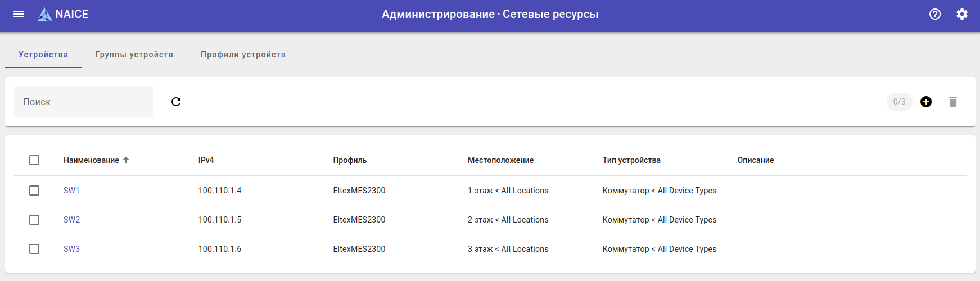
Task: Focus the Поиск search field
Action: point(84,102)
